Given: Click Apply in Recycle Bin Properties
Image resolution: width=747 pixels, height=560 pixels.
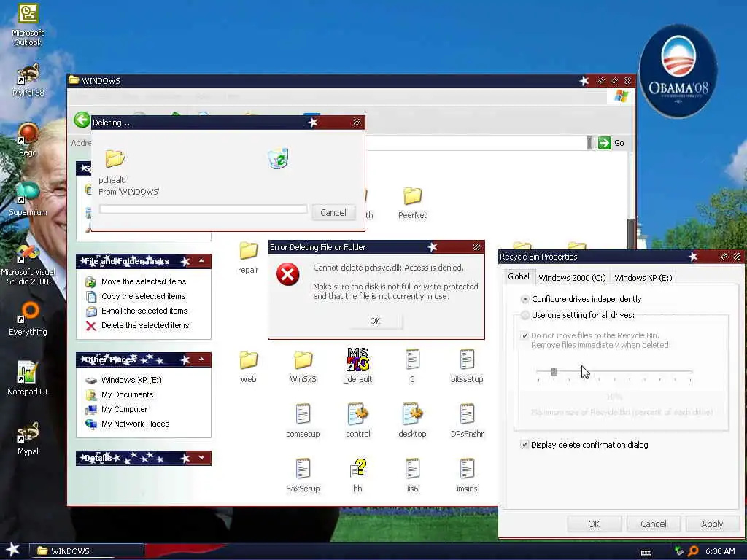Looking at the screenshot, I should [x=712, y=524].
